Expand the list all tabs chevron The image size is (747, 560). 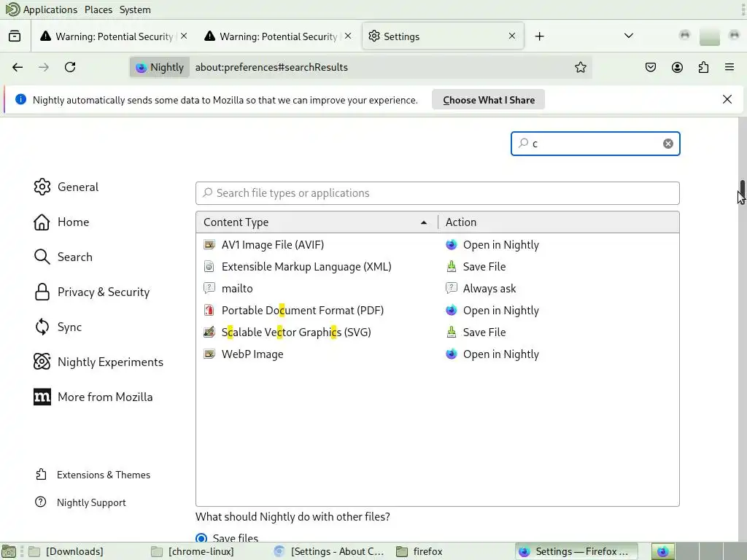tap(629, 36)
